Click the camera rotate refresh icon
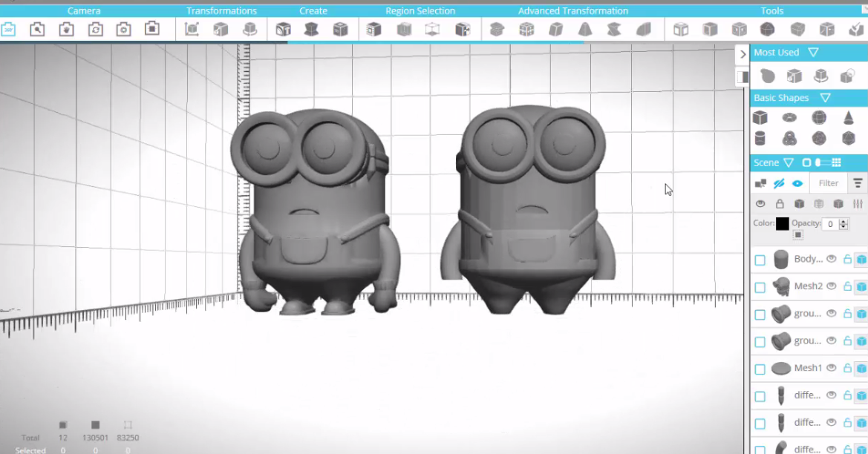868x454 pixels. click(x=95, y=30)
